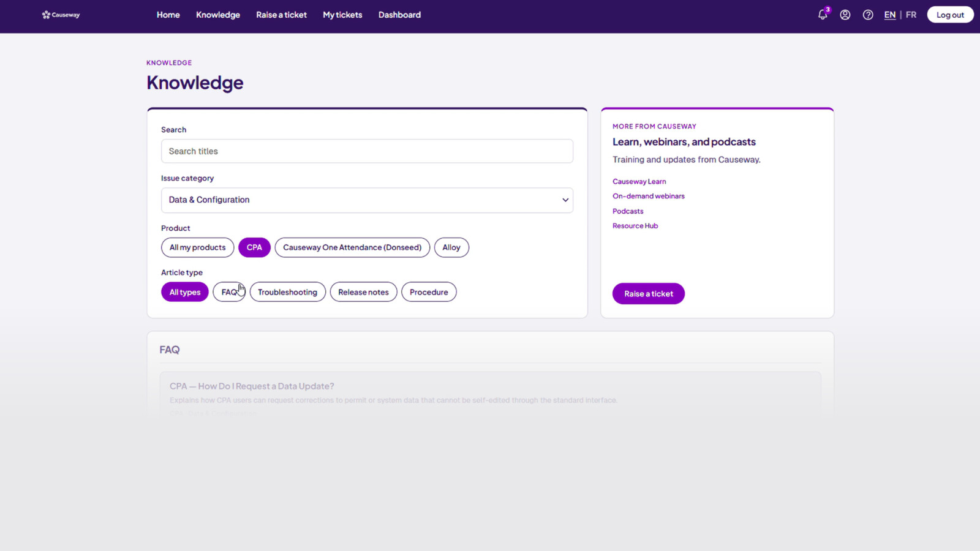The width and height of the screenshot is (980, 551).
Task: Switch language to FR
Action: tap(911, 15)
